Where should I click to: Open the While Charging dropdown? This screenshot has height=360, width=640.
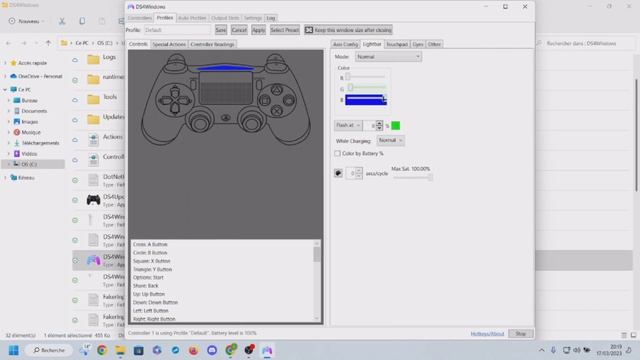391,140
